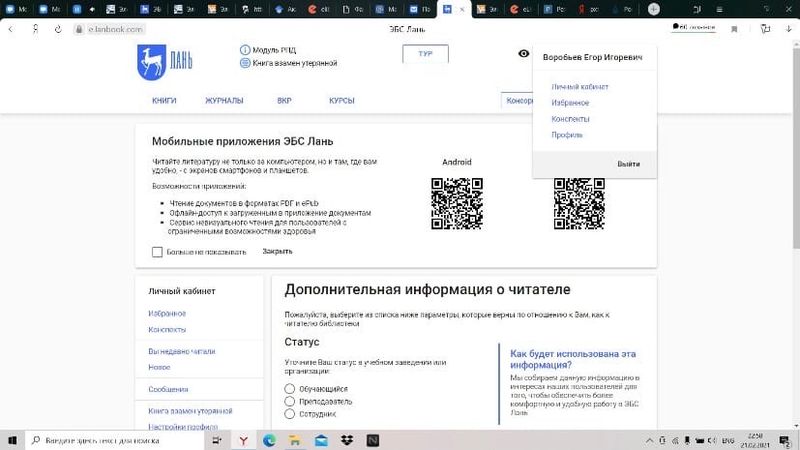Click the Yandex home button in toolbar
This screenshot has height=450, width=800.
[x=35, y=30]
